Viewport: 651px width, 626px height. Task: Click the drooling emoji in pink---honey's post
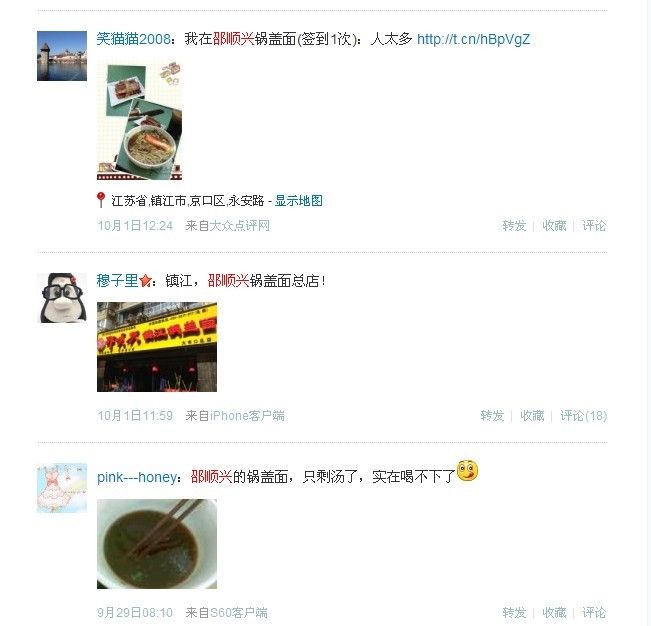click(467, 471)
